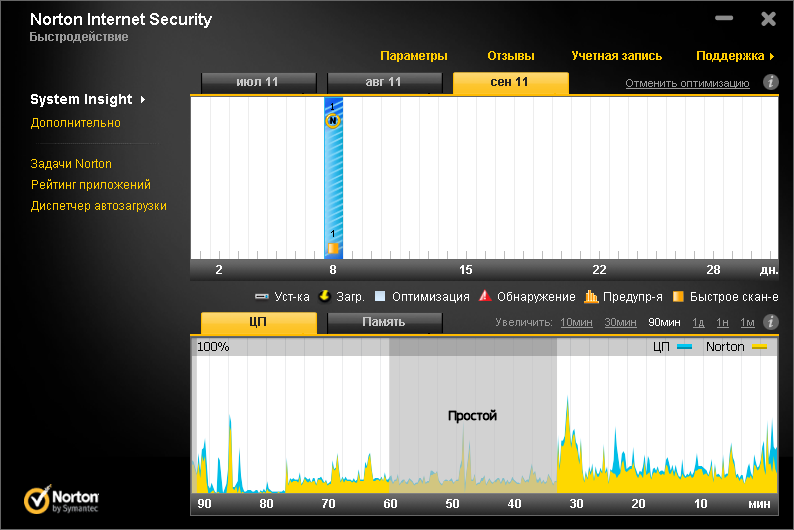Open info icon next to Отменить оптимизацию
The height and width of the screenshot is (530, 794).
pyautogui.click(x=771, y=82)
